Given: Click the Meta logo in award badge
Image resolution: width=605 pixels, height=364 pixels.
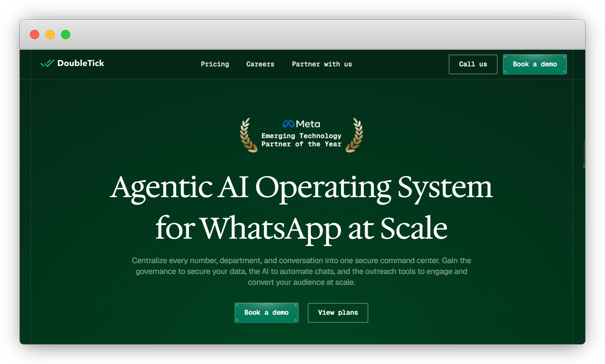Looking at the screenshot, I should point(302,124).
